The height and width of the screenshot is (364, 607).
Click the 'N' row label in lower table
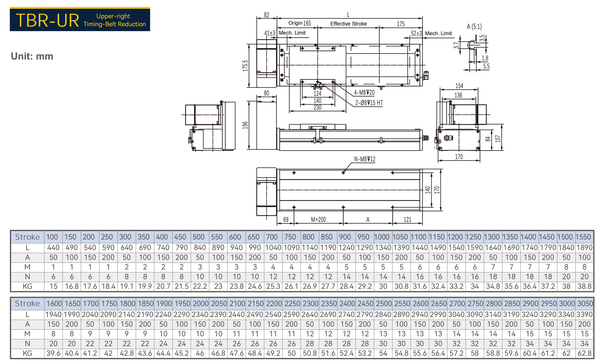click(27, 344)
